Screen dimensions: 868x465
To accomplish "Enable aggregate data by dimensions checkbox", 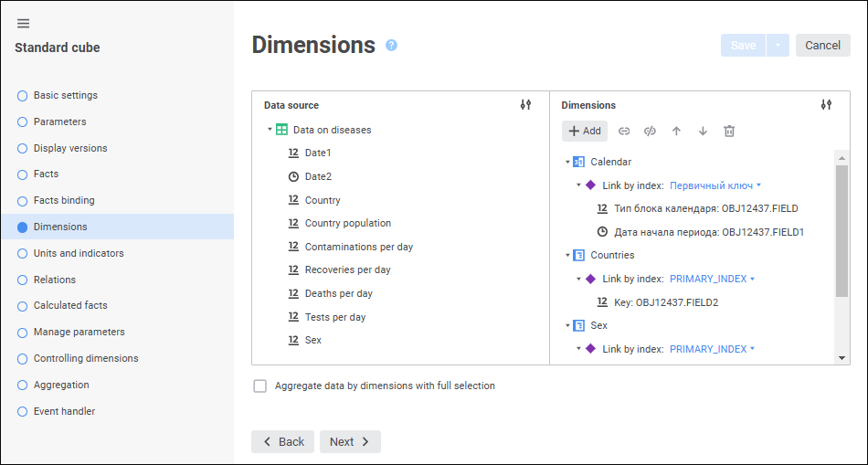I will click(260, 386).
